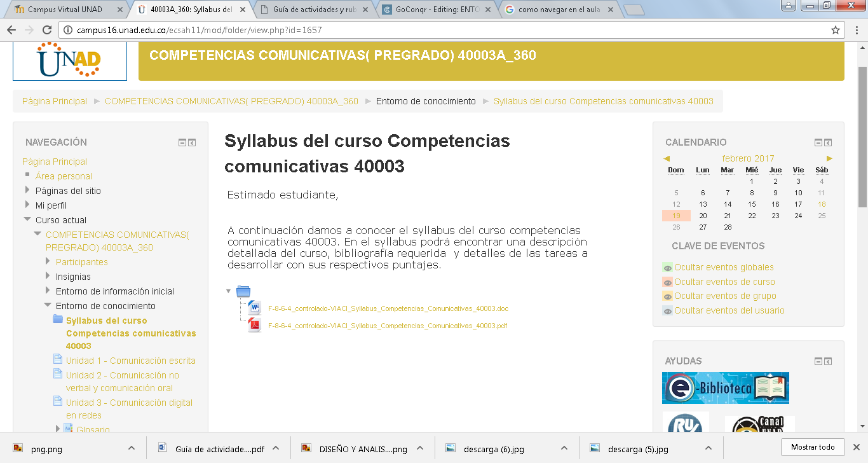Click the UNAD logo

pos(70,61)
